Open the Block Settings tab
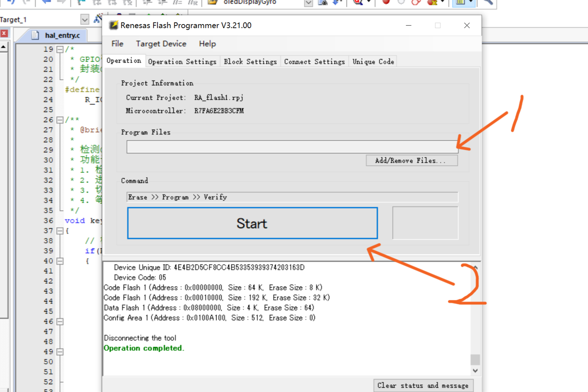Viewport: 588px width, 392px height. (x=250, y=62)
